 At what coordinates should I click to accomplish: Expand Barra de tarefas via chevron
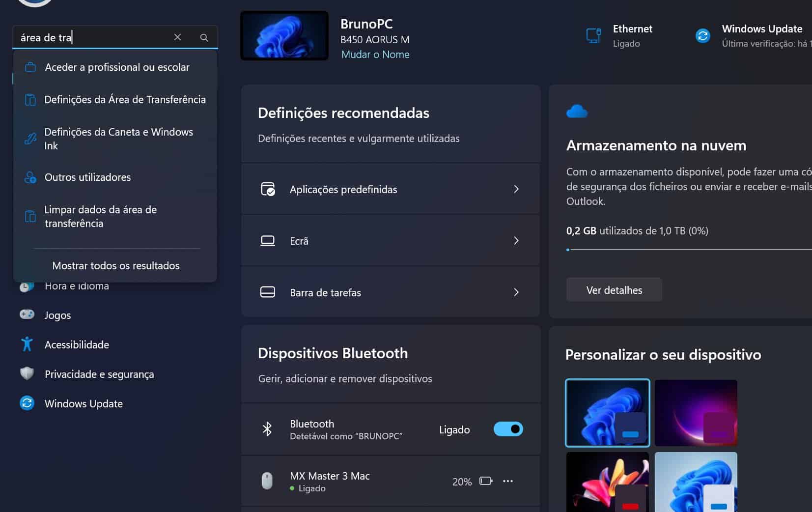[x=516, y=292]
